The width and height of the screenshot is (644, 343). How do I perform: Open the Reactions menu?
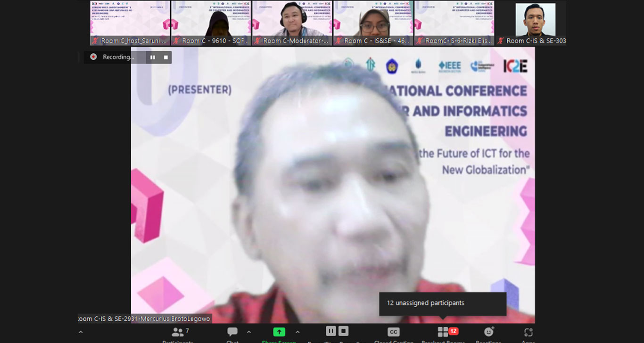(x=488, y=333)
